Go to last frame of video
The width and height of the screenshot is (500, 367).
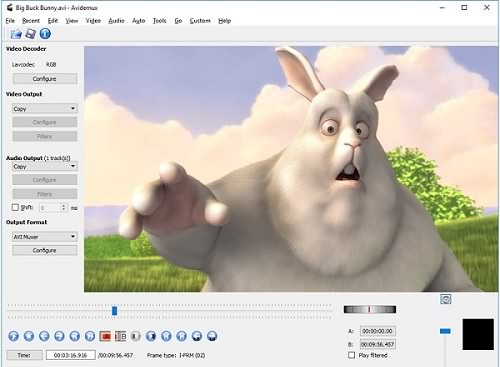[x=182, y=336]
